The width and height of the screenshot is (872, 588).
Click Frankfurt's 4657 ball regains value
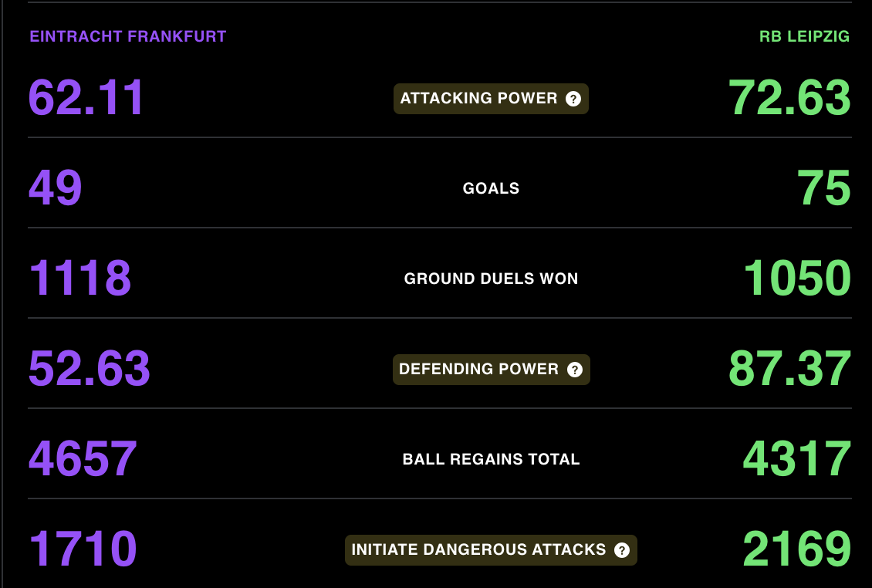pyautogui.click(x=83, y=459)
